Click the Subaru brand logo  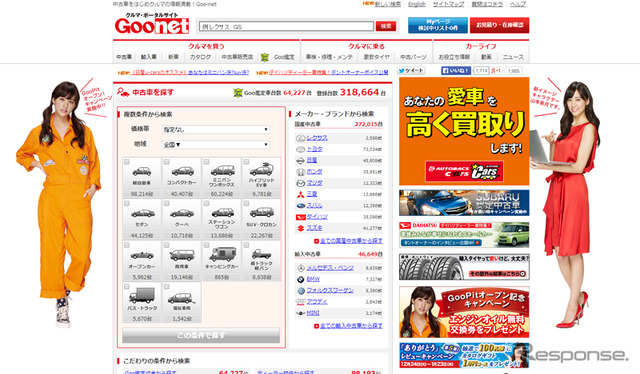click(x=300, y=206)
